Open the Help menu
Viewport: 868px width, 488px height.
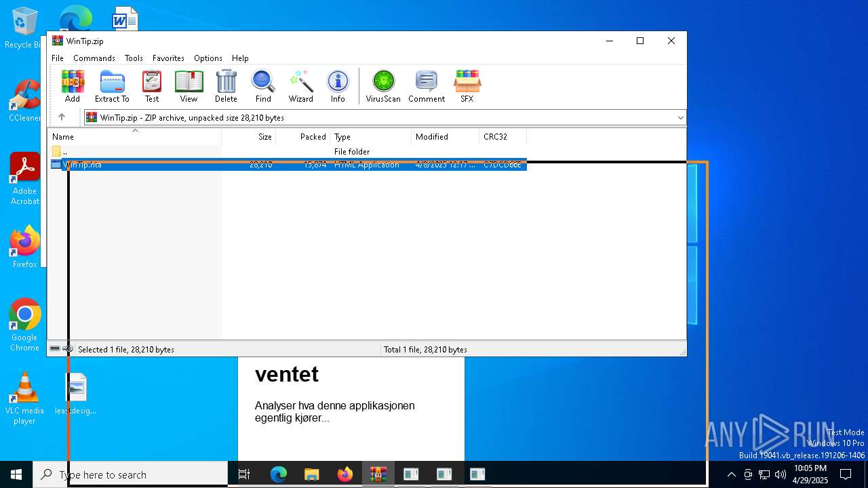(x=240, y=58)
